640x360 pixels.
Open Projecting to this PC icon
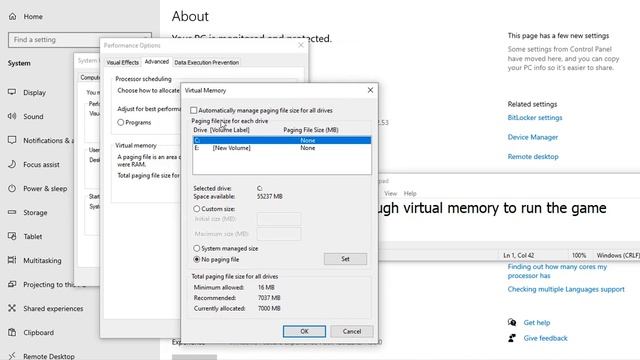tap(12, 284)
